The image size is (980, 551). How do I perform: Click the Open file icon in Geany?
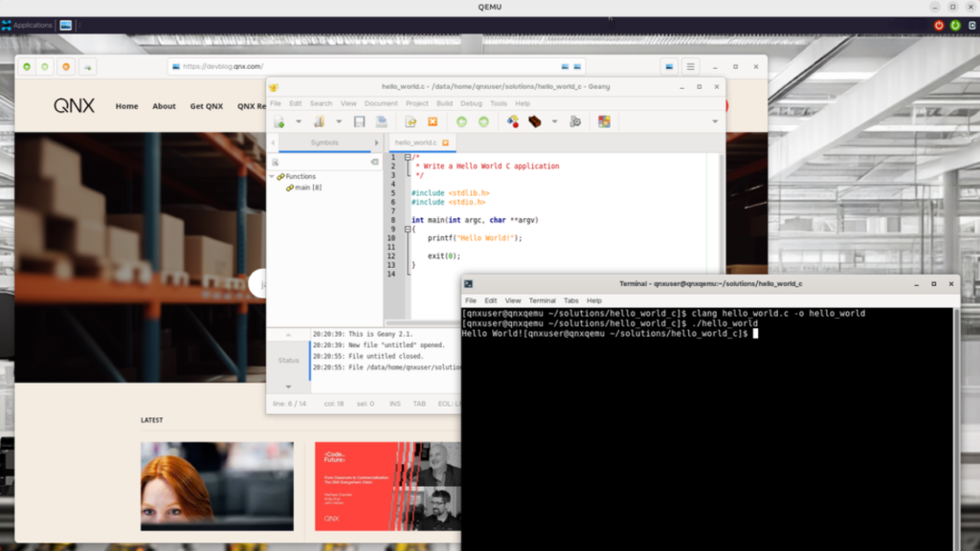[x=320, y=121]
